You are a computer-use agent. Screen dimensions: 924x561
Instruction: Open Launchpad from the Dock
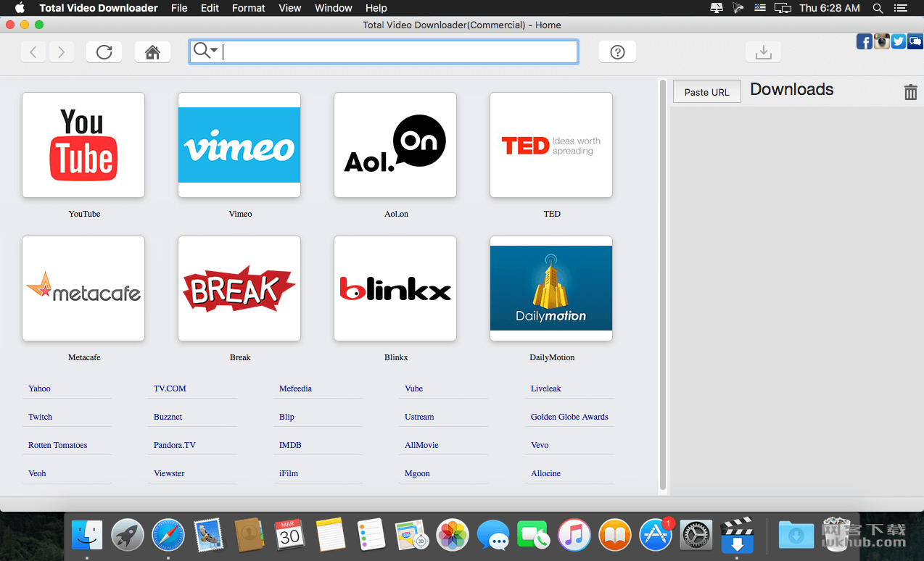point(128,536)
